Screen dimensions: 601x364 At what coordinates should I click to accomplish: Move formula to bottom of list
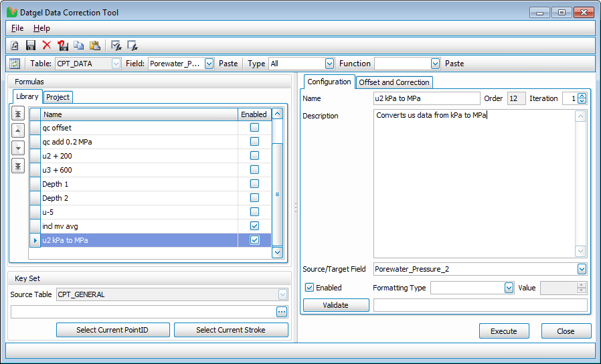click(19, 165)
